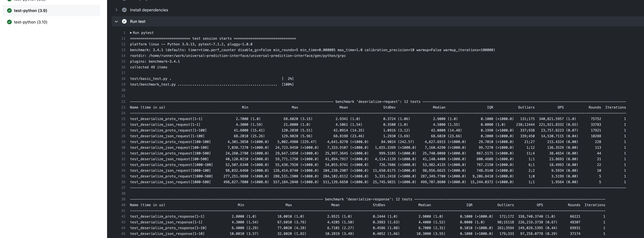Click log line number 22 link
This screenshot has height=238, width=644.
123,102
